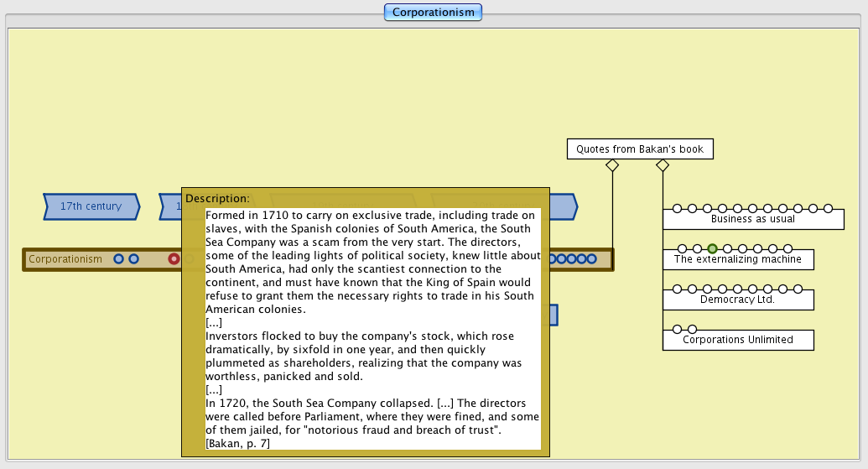Click second blue circle marker on Corporationism bar
868x469 pixels.
tap(133, 259)
